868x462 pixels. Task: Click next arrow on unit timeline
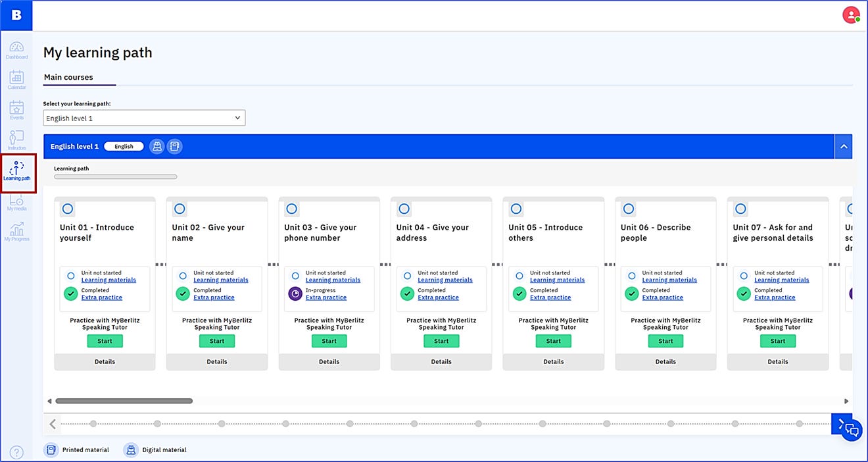[x=841, y=424]
